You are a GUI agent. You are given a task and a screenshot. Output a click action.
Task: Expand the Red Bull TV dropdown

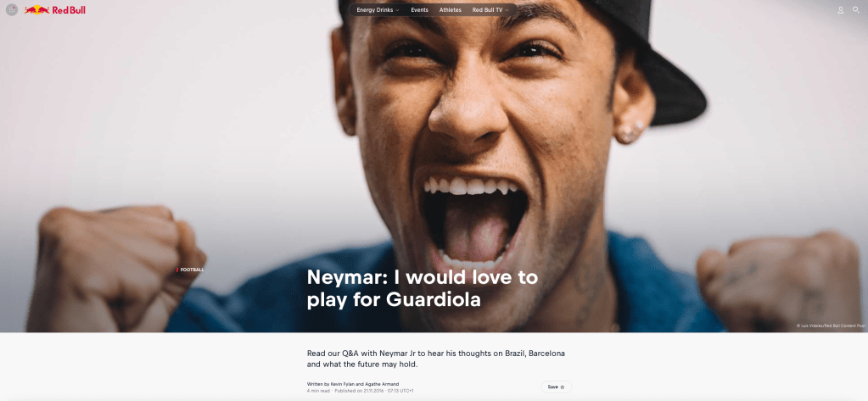(x=490, y=10)
